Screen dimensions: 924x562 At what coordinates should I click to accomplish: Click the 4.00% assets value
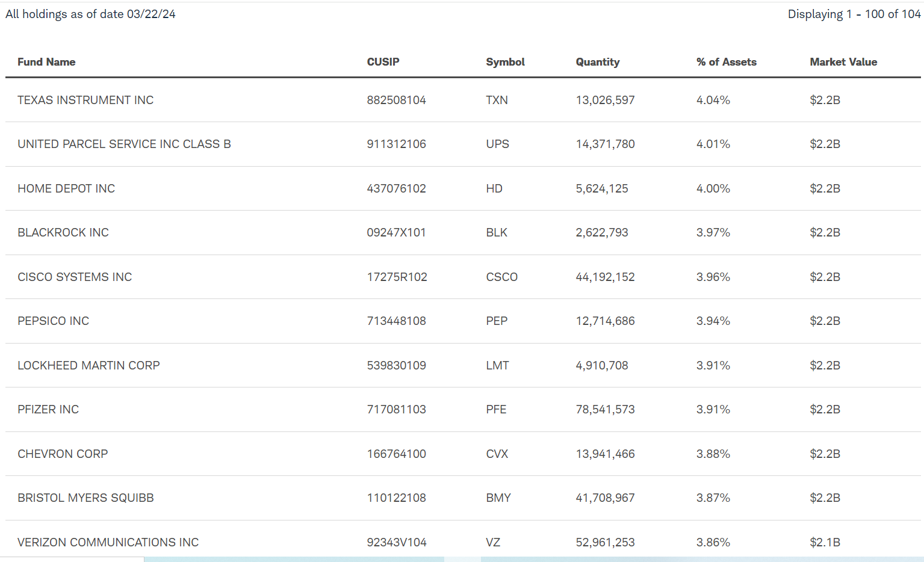pos(713,188)
